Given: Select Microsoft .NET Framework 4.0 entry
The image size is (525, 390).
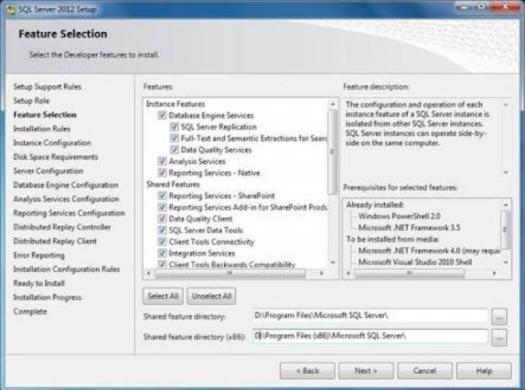Looking at the screenshot, I should point(429,251).
